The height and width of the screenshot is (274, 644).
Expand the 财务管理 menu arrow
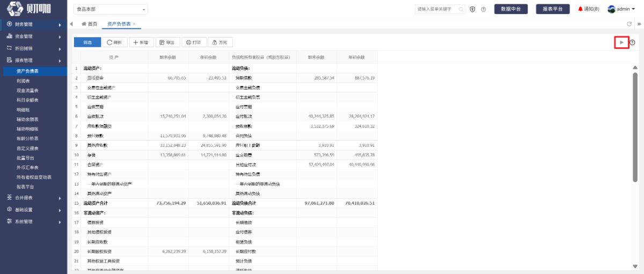(x=60, y=24)
